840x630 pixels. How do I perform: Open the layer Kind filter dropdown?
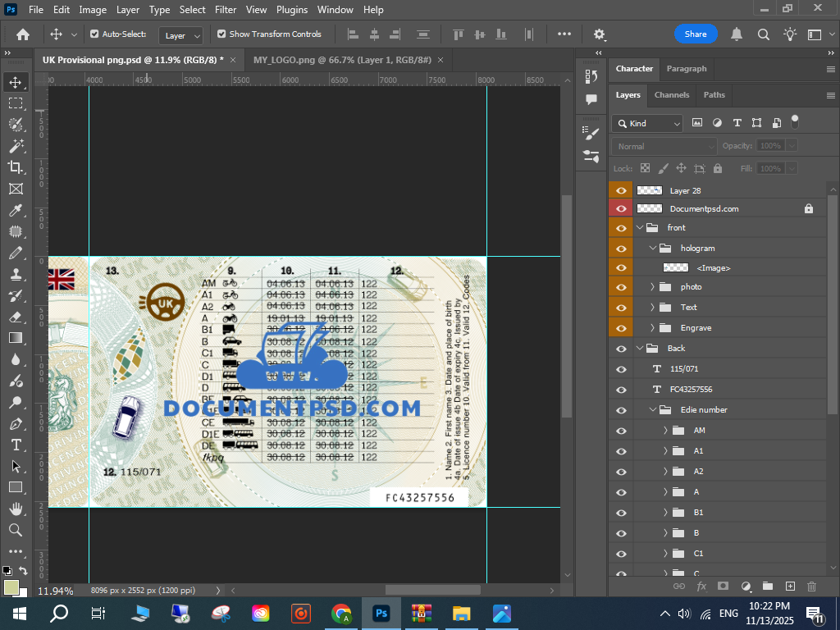(x=647, y=123)
